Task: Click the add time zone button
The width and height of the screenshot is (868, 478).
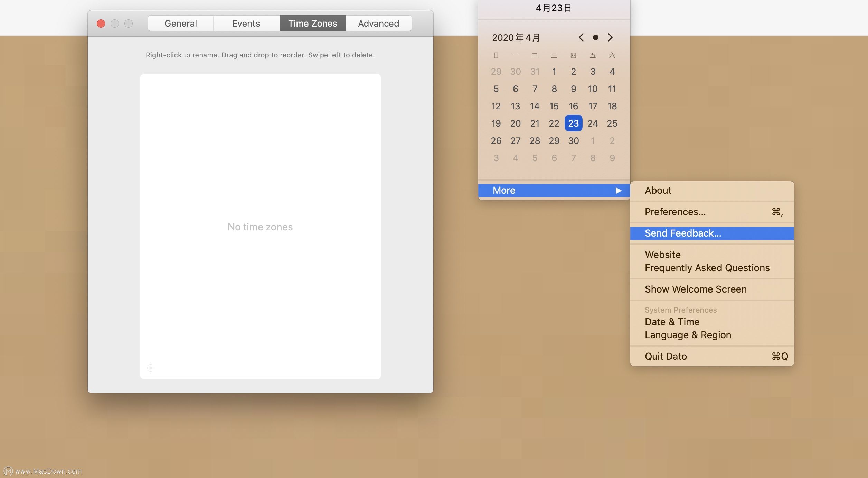Action: coord(151,368)
